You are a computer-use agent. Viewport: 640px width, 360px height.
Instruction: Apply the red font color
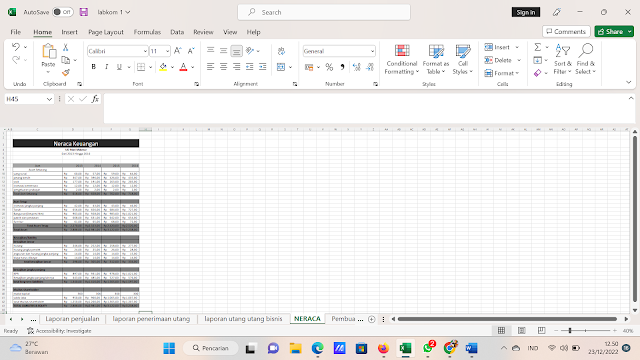click(x=183, y=67)
